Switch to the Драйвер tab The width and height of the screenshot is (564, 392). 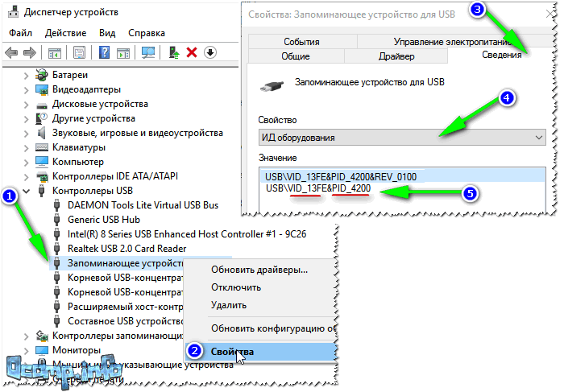(396, 56)
